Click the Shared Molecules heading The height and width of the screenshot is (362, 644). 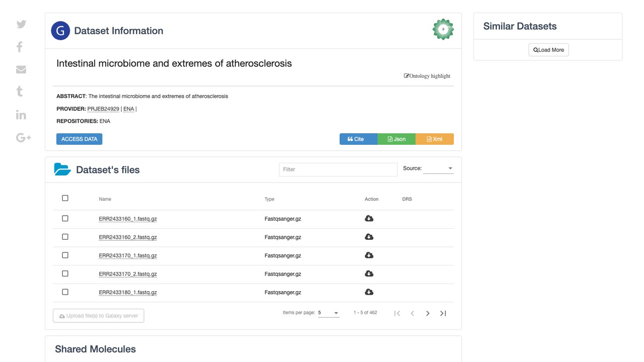(95, 349)
